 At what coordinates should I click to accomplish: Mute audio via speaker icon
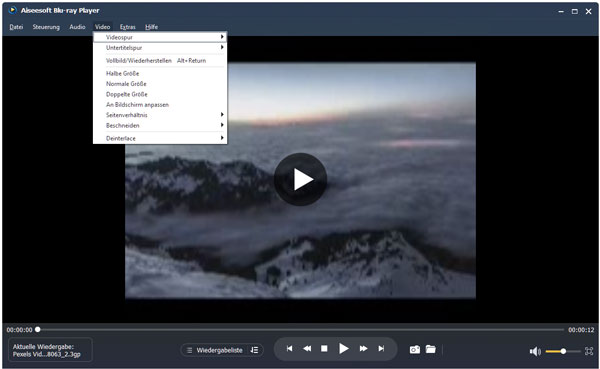coord(535,351)
